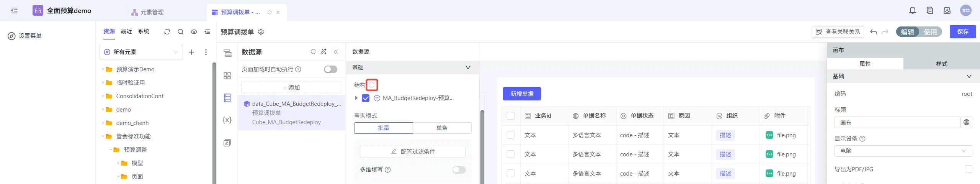Collapse the 基础 section in 画布 properties
Viewport: 980px width, 184px height.
point(969,76)
